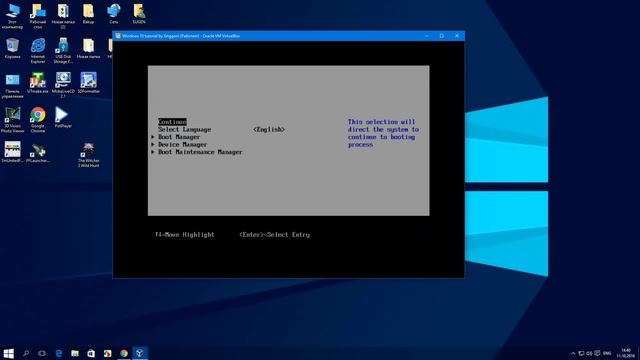
Task: Show hidden system tray icons
Action: point(573,353)
